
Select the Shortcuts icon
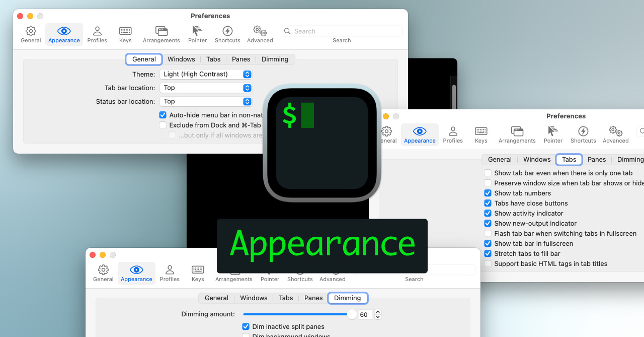[227, 34]
